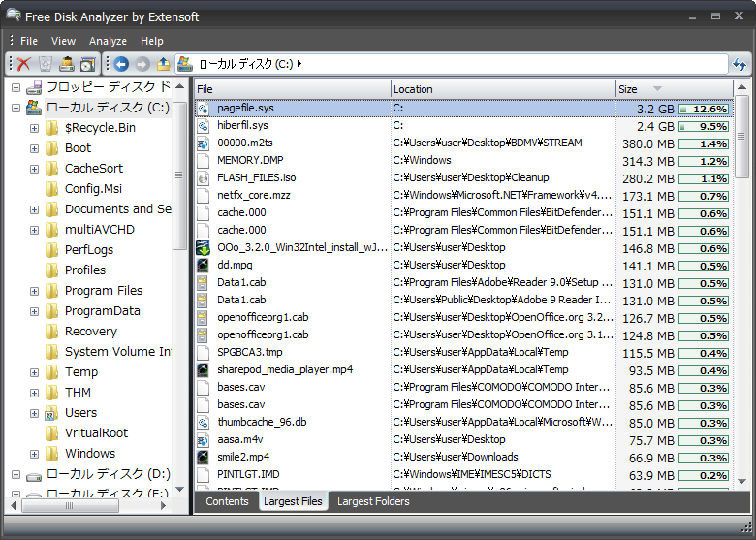756x540 pixels.
Task: Click the FLASH_FILES.iso disc image icon
Action: (x=203, y=178)
